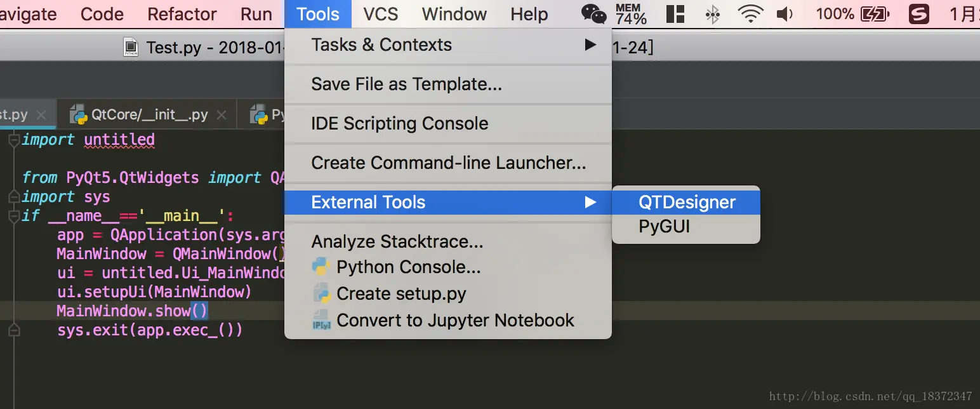Screen dimensions: 980x409
Task: Select Convert to Jupyter Notebook
Action: (448, 320)
